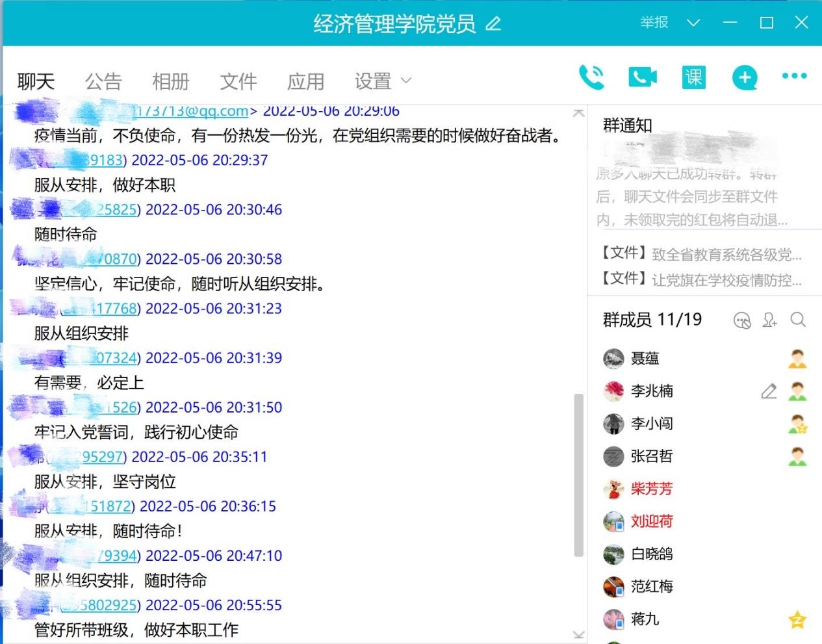
Task: Click the 举报 report button
Action: (x=654, y=23)
